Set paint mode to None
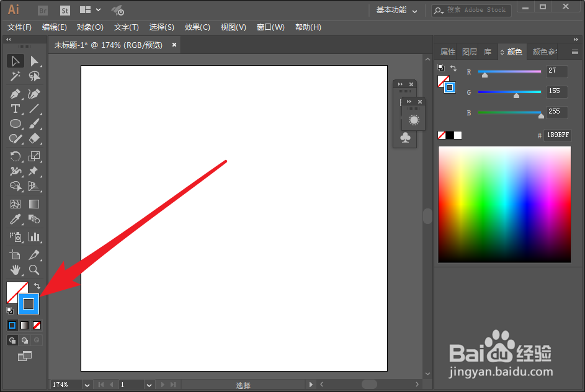Viewport: 585px width, 392px height. click(37, 325)
